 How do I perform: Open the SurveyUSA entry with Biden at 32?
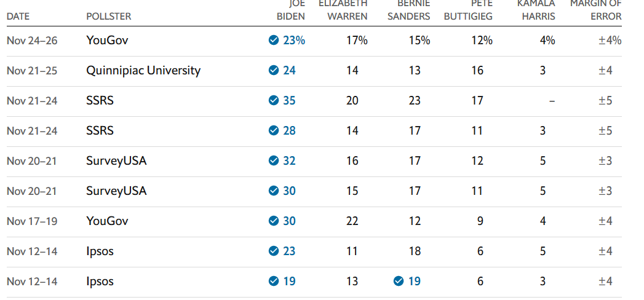click(116, 161)
